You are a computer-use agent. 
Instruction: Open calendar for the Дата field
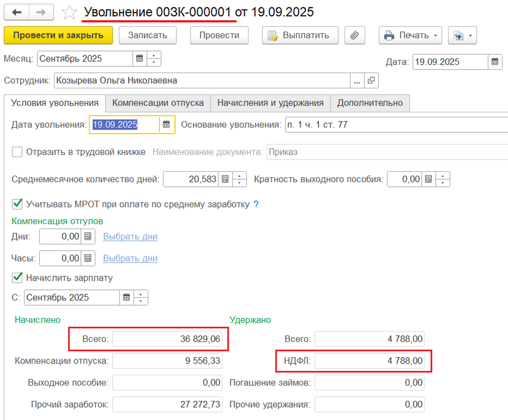point(495,62)
